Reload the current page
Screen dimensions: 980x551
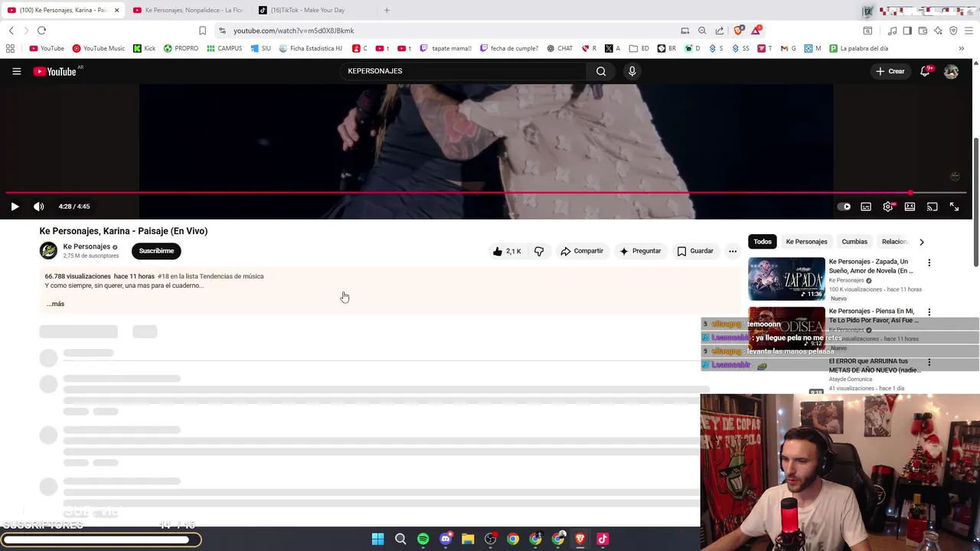coord(41,31)
